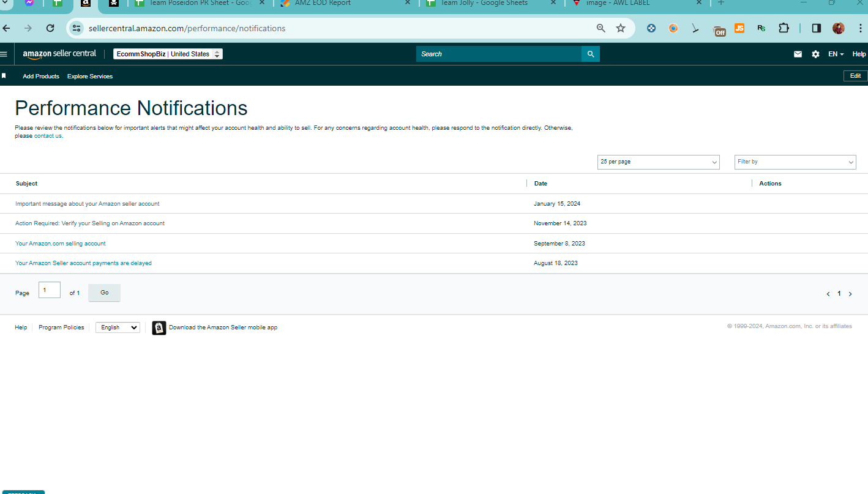This screenshot has width=868, height=494.
Task: Click the August 18, 2023 date cell
Action: pyautogui.click(x=556, y=263)
